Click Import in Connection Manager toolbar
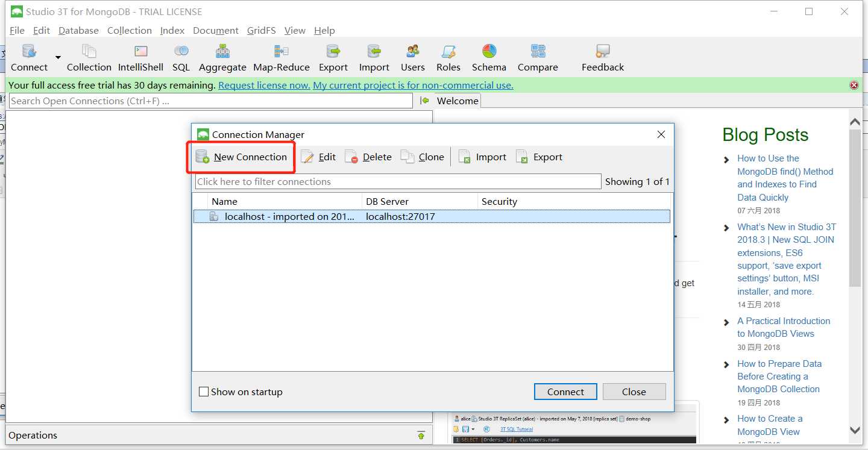Image resolution: width=868 pixels, height=450 pixels. [x=482, y=157]
